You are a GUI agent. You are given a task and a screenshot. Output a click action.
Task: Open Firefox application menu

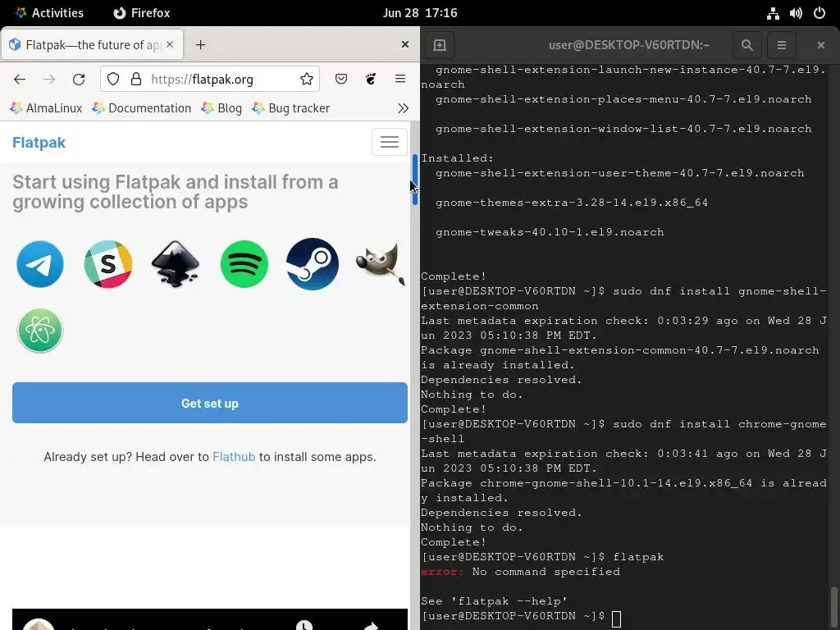(399, 80)
